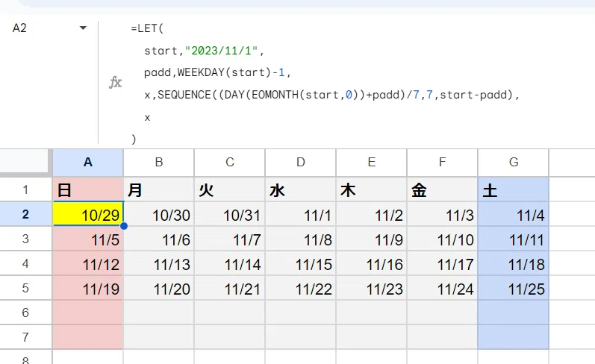Click the 火 header cell
This screenshot has height=364, width=595.
point(230,189)
